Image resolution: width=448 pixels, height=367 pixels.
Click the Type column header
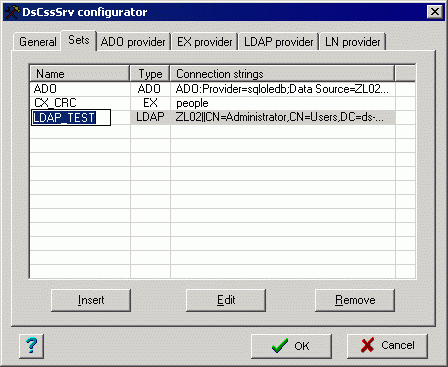coord(150,73)
